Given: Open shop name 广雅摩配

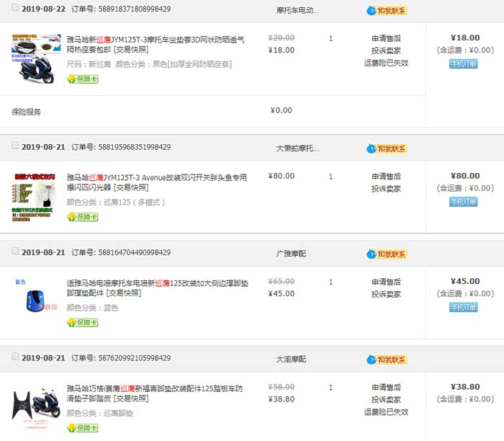Looking at the screenshot, I should 291,254.
